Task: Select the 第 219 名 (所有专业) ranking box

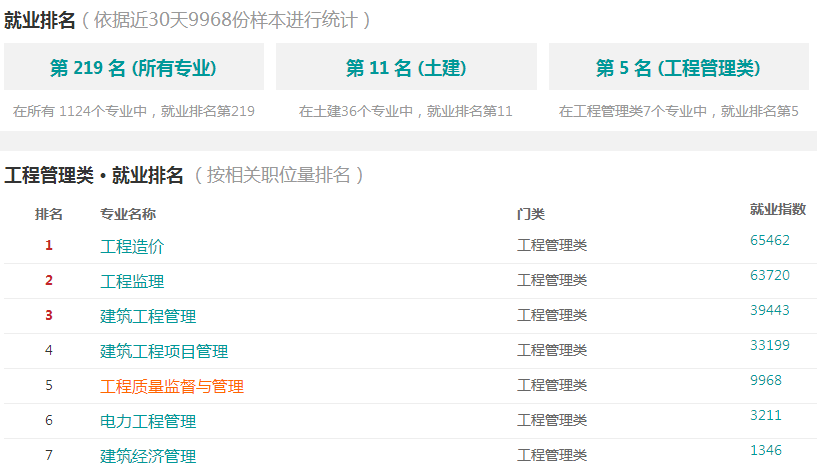Action: click(x=134, y=67)
